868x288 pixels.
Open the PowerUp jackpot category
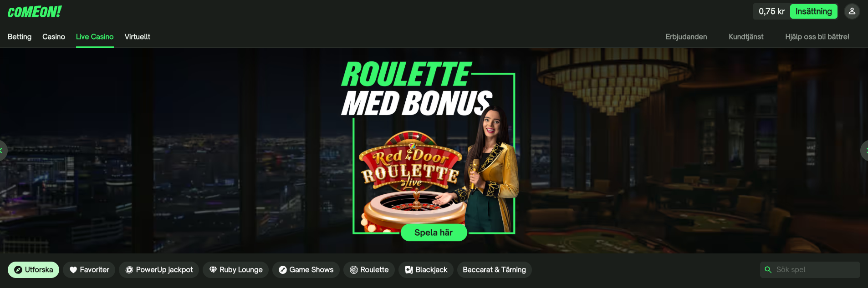click(x=159, y=270)
